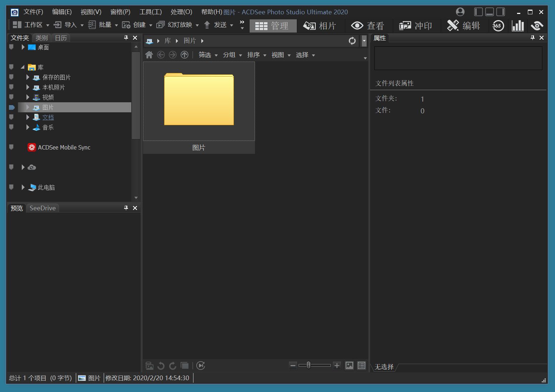Navigate up one folder level
This screenshot has width=555, height=392.
[185, 55]
